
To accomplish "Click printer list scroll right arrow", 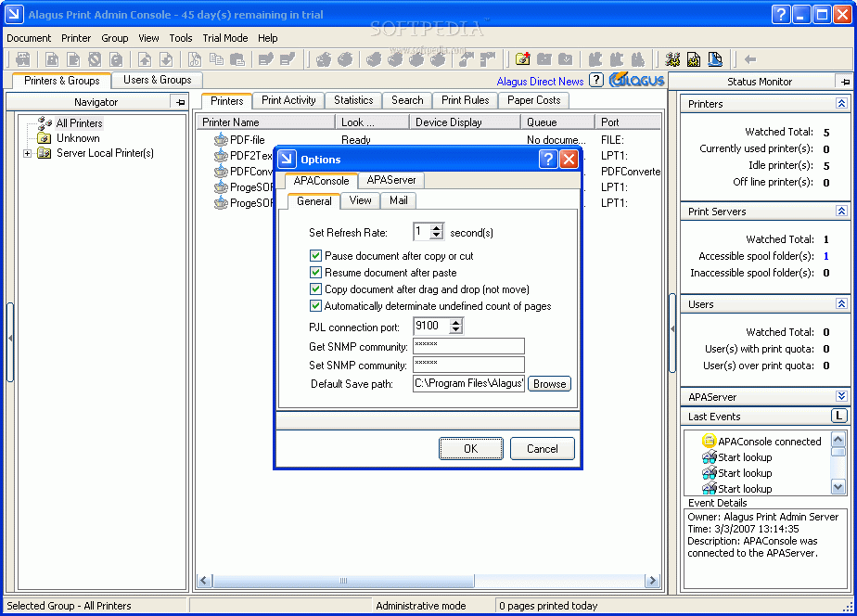I will [x=652, y=581].
